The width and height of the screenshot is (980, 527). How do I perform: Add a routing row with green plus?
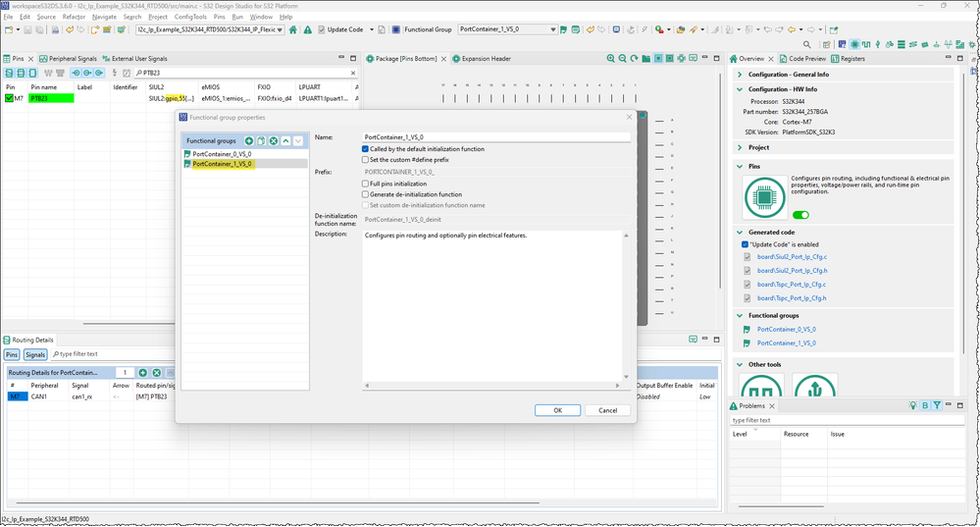point(142,373)
